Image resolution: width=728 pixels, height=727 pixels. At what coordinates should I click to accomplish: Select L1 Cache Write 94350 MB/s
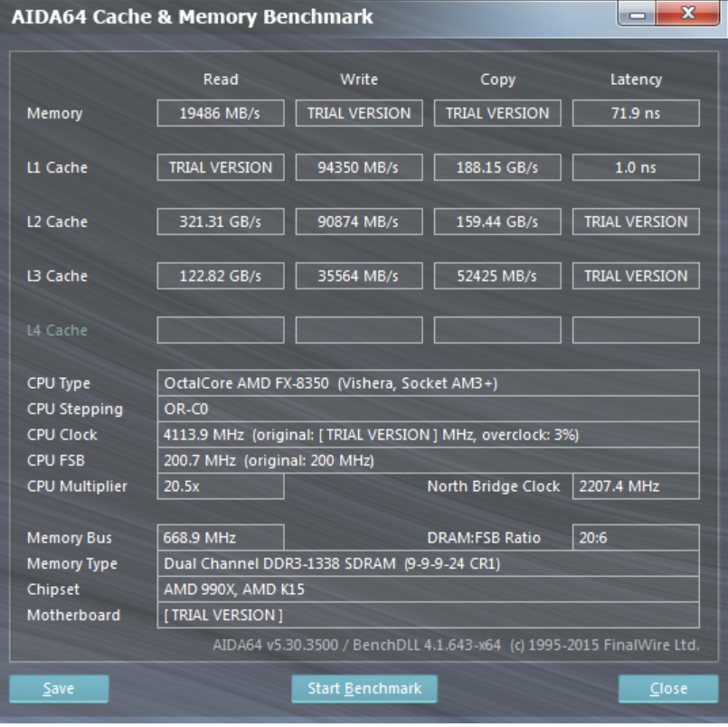[x=359, y=167]
